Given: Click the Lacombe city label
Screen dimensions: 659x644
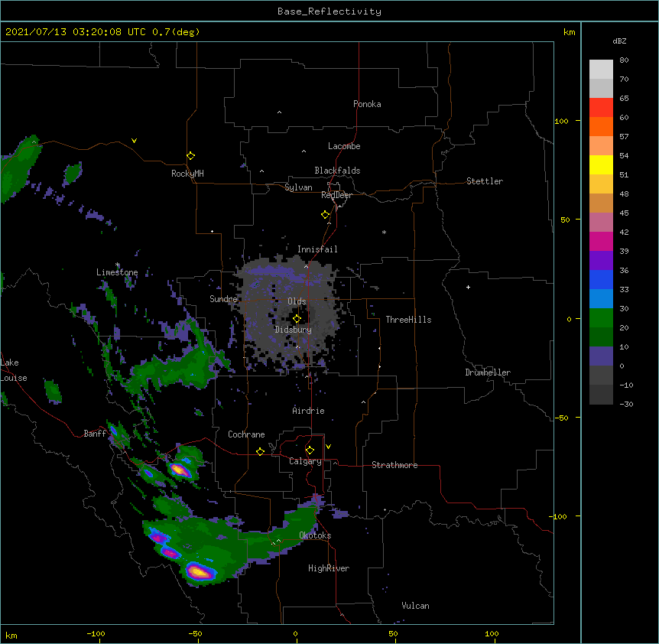Looking at the screenshot, I should pyautogui.click(x=344, y=146).
